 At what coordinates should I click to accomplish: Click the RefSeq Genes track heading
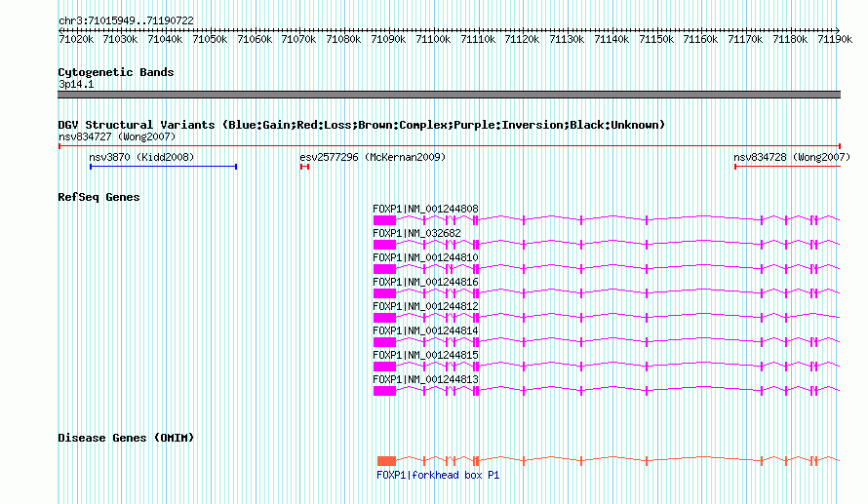click(99, 198)
